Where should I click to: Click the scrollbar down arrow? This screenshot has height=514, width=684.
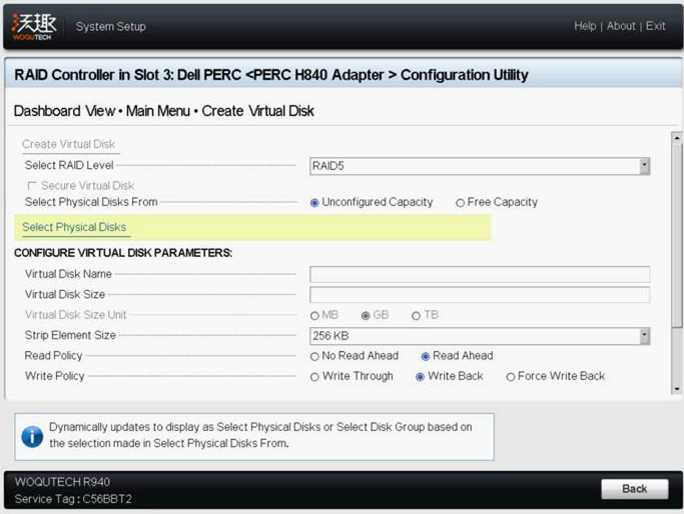tap(677, 389)
